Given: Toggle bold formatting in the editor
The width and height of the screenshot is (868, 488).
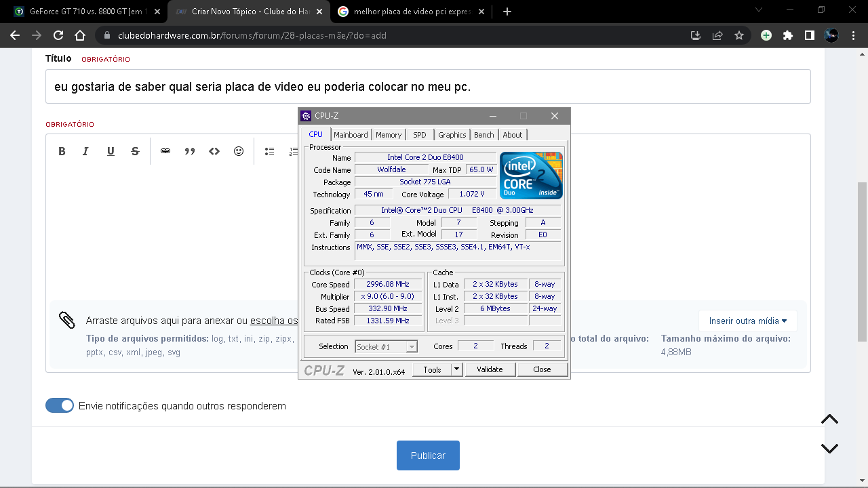Looking at the screenshot, I should (62, 151).
